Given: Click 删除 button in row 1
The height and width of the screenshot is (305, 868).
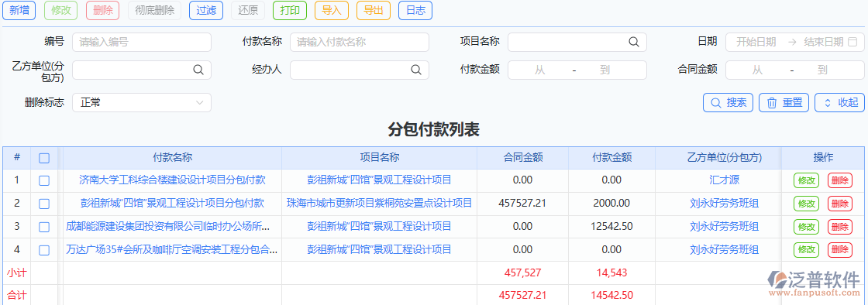Looking at the screenshot, I should 840,180.
